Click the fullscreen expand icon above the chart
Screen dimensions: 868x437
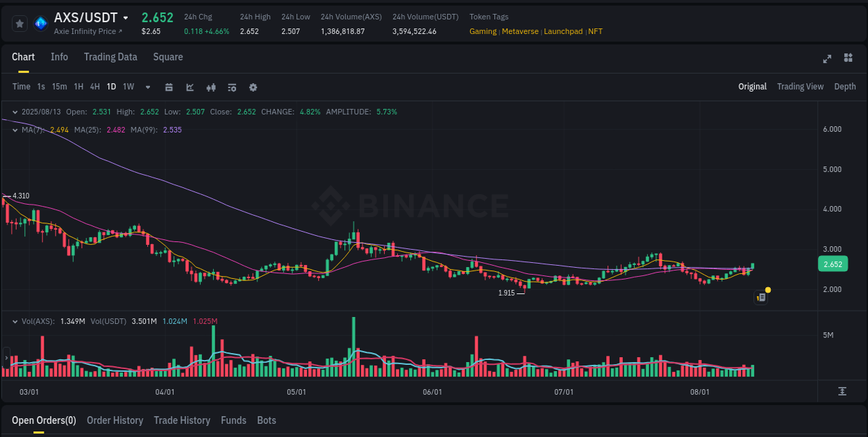click(826, 59)
